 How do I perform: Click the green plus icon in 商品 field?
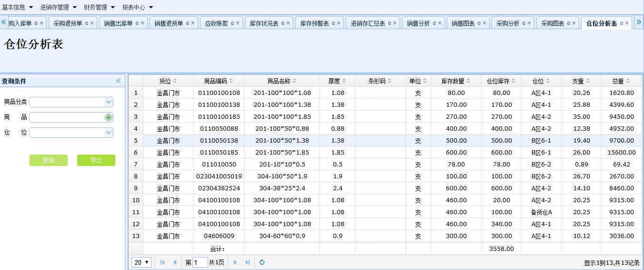109,117
